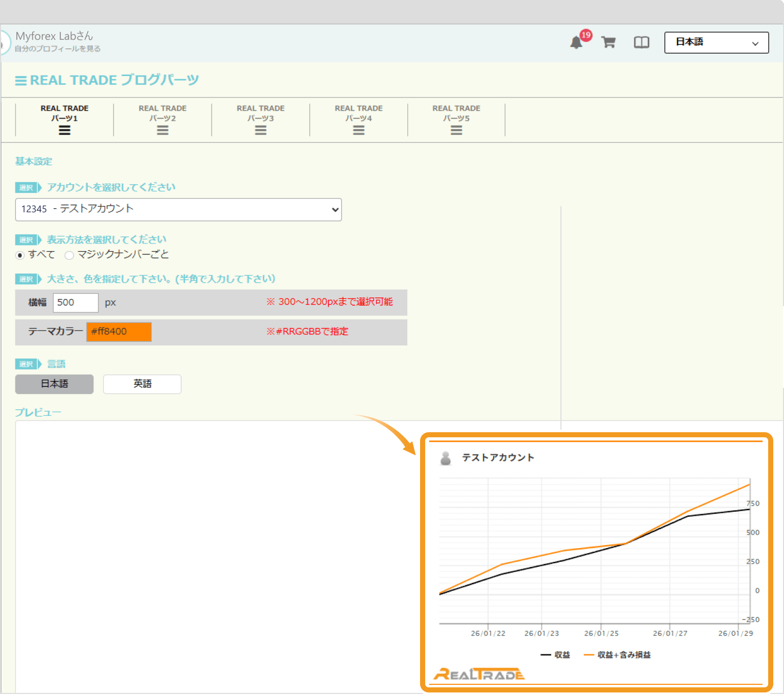Click the orange テーマカラー color field
Viewport: 784px width, 695px height.
click(118, 332)
